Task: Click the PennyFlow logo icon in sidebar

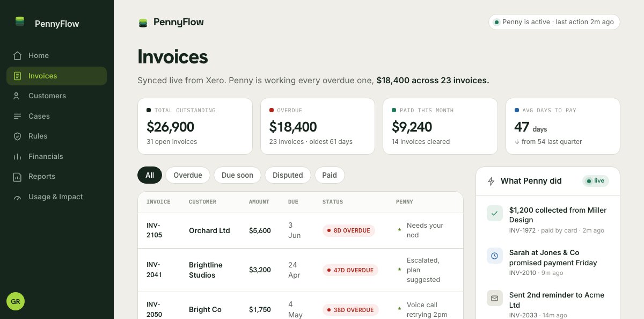Action: (x=20, y=22)
